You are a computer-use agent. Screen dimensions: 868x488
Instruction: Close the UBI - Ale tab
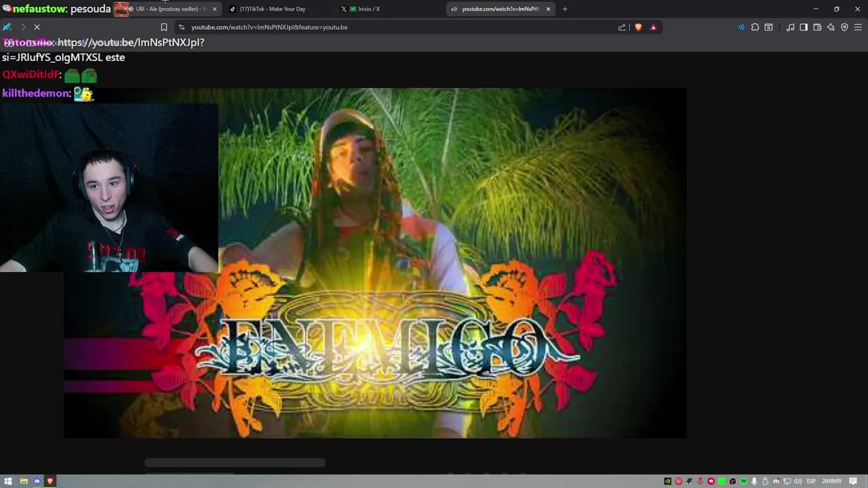point(214,9)
